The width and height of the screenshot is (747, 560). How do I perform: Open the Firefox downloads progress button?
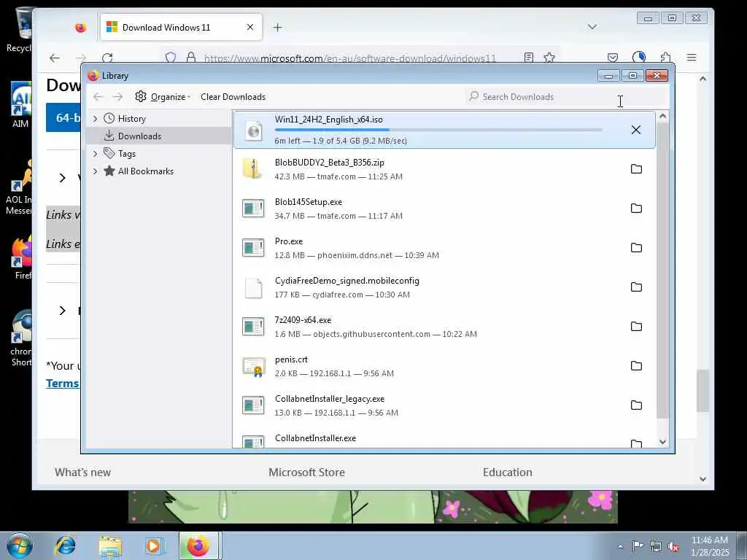(639, 58)
